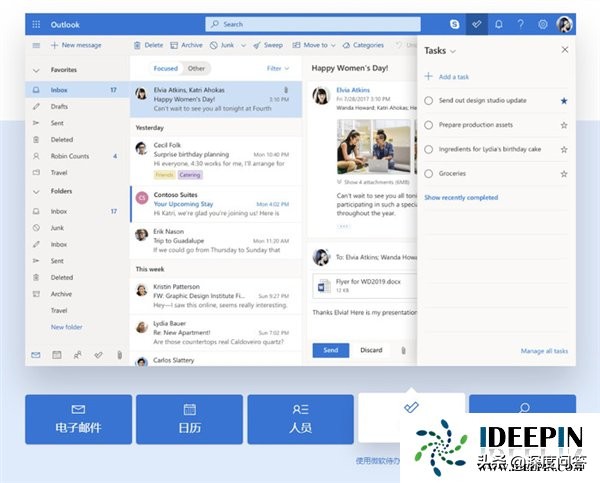600x483 pixels.
Task: Close the Tasks panel
Action: click(x=564, y=49)
